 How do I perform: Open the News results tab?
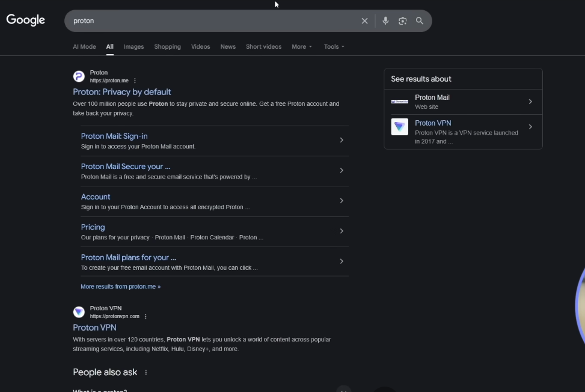tap(228, 46)
